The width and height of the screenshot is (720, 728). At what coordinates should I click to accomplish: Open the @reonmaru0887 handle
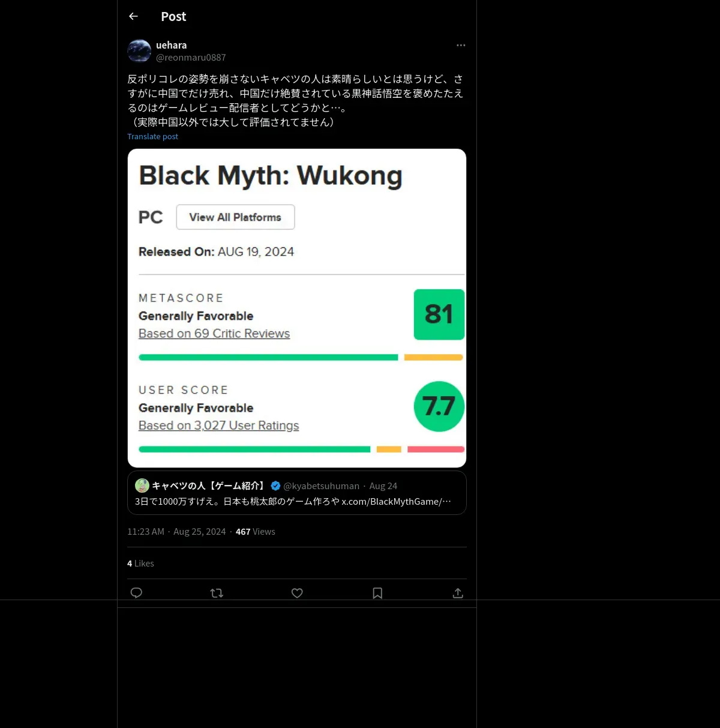[191, 58]
